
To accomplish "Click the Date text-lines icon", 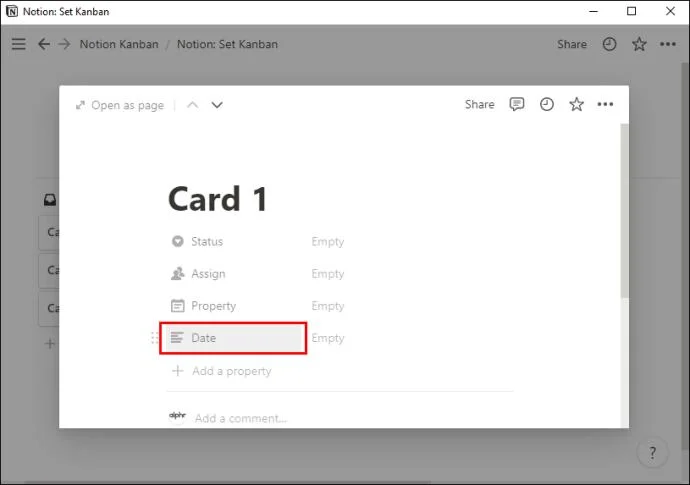I will [x=177, y=338].
